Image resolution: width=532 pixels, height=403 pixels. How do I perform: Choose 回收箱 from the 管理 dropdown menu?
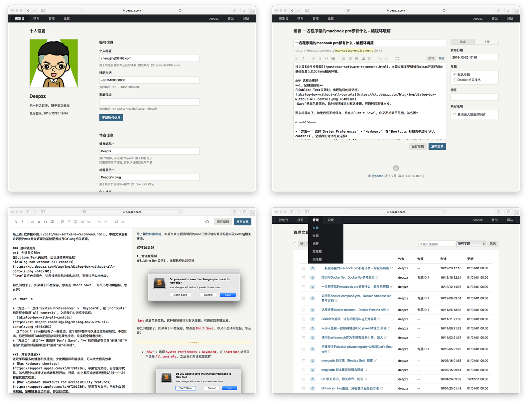tap(317, 260)
